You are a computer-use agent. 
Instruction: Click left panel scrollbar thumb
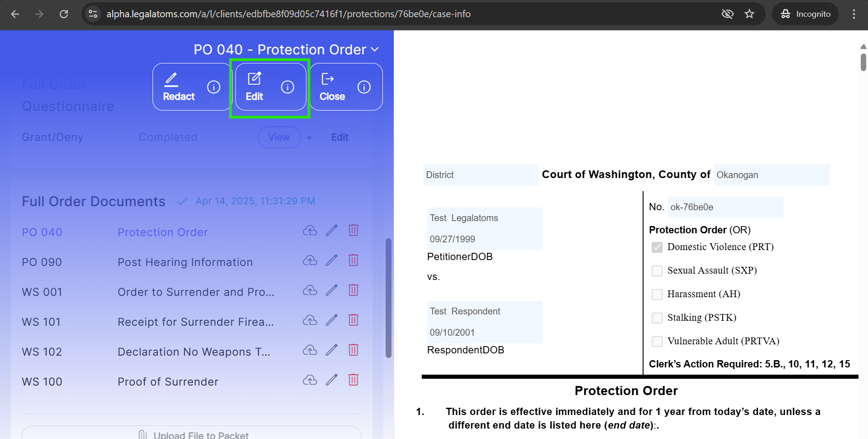(388, 298)
